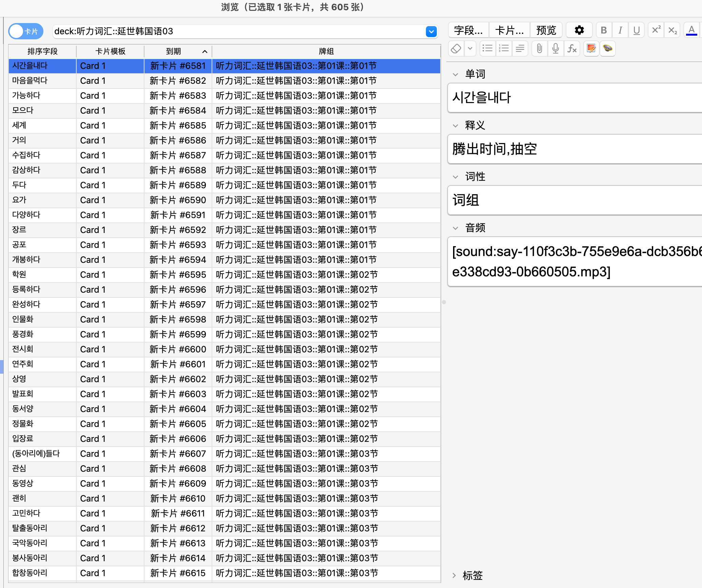Toggle superscript formatting
The width and height of the screenshot is (702, 588).
click(656, 30)
